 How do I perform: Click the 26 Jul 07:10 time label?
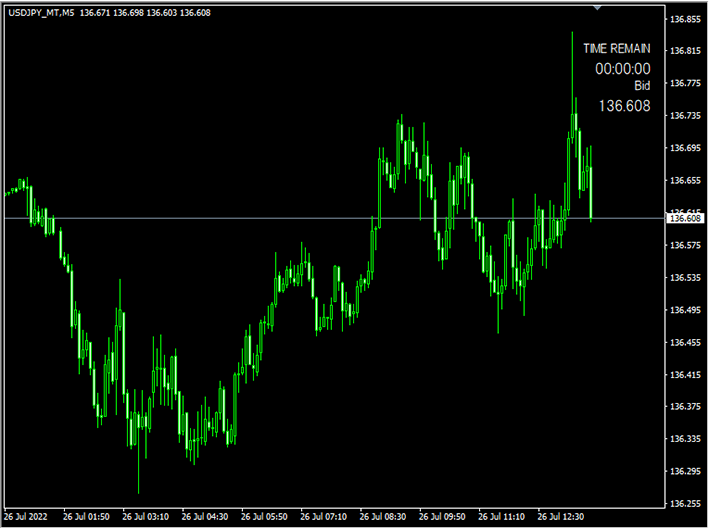click(323, 516)
